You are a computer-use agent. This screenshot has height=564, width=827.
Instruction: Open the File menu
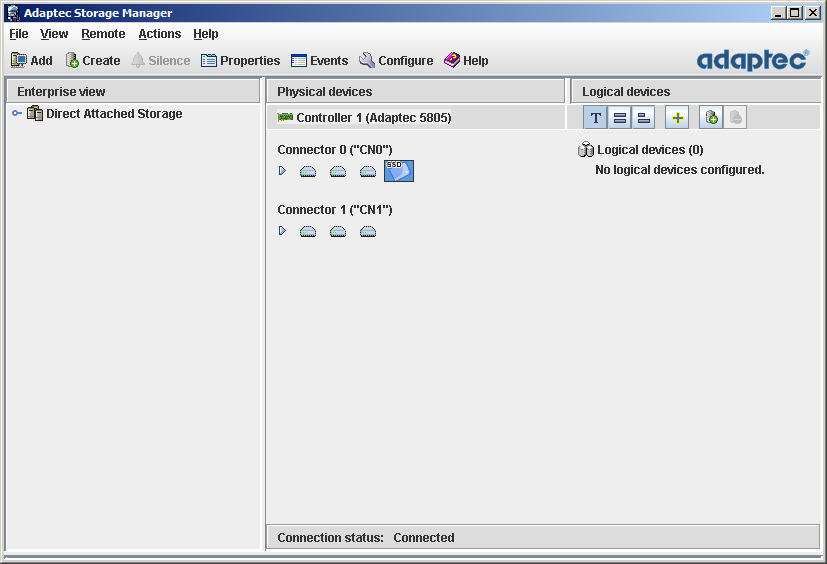[x=18, y=34]
